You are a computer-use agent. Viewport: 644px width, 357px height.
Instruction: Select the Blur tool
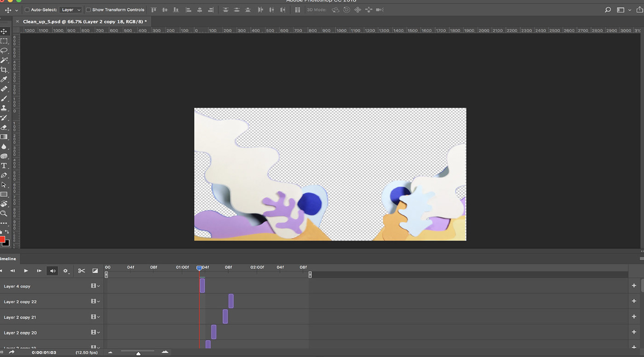click(4, 147)
